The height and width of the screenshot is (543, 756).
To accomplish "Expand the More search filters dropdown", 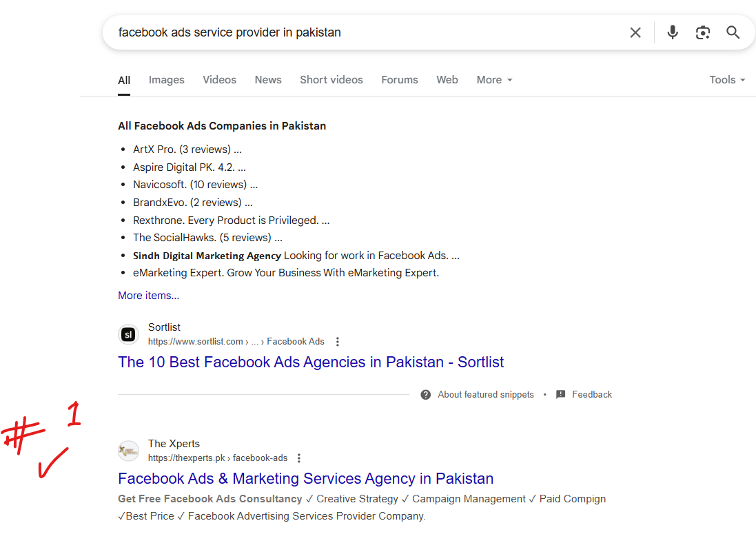I will pyautogui.click(x=494, y=79).
